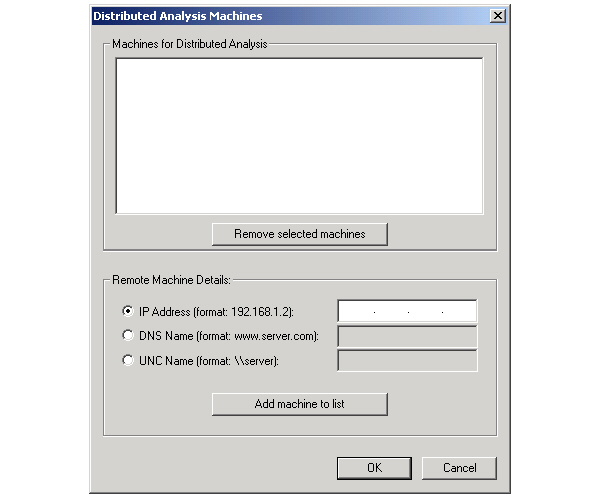Confirm the dialog with OK
Viewport: 600px width, 497px height.
pos(374,468)
